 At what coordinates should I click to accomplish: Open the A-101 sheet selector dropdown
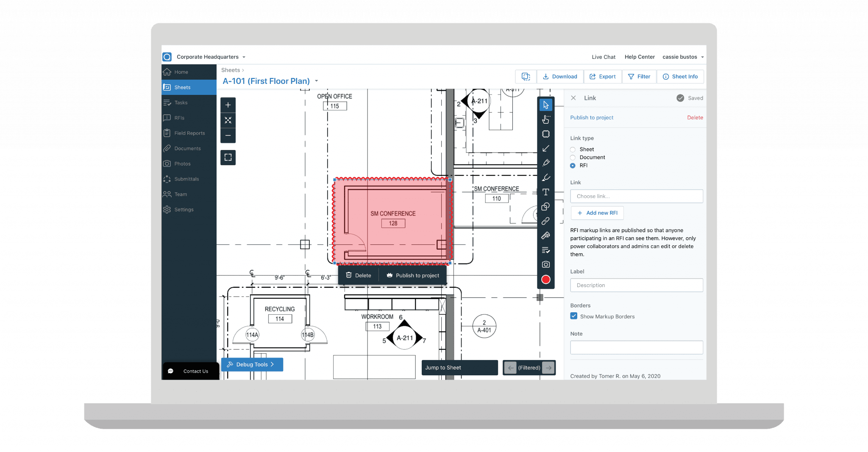317,81
